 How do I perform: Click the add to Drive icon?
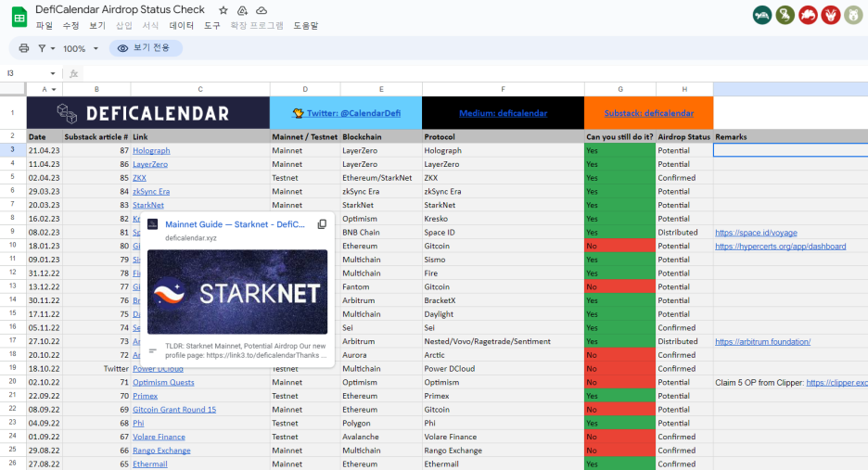pyautogui.click(x=242, y=10)
